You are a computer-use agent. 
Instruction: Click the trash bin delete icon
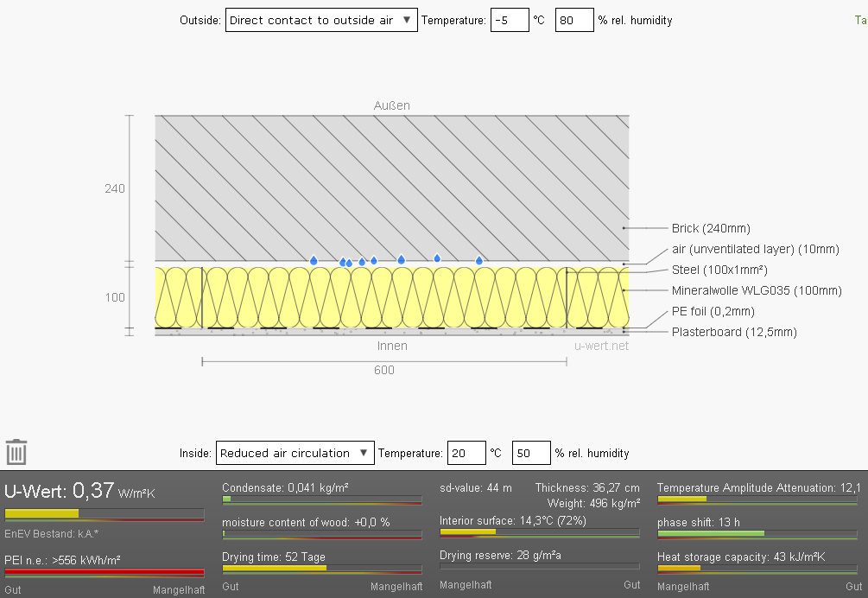(16, 452)
